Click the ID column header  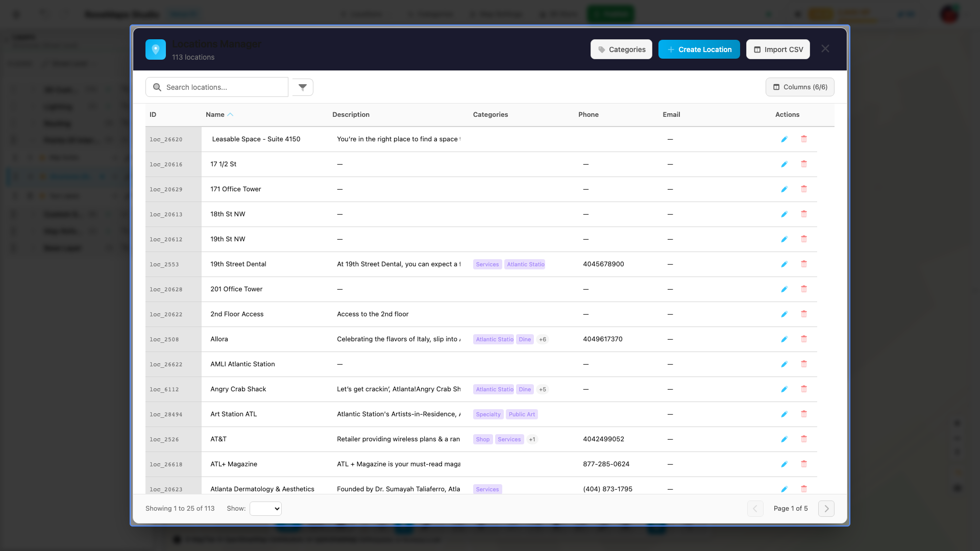(x=153, y=115)
